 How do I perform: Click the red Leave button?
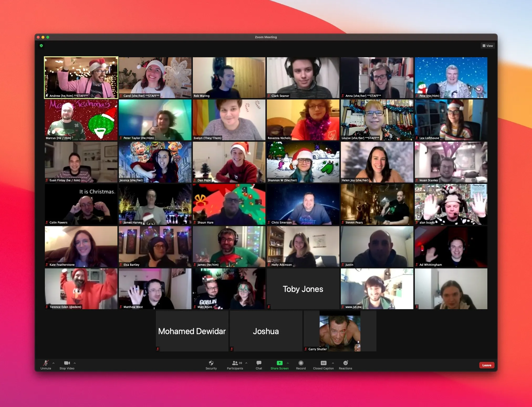[x=487, y=365]
